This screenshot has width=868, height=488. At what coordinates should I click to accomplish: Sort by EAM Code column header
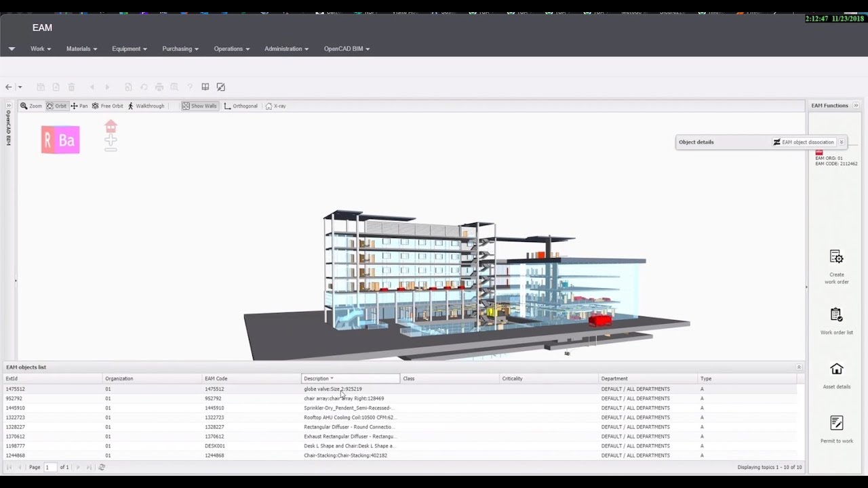[x=252, y=379]
